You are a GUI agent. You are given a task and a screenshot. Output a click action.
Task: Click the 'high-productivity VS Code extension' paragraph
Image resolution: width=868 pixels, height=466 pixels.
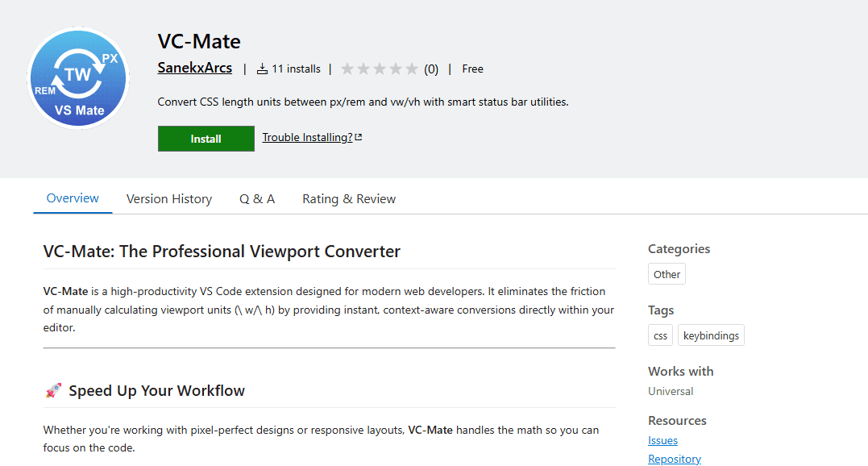[329, 310]
